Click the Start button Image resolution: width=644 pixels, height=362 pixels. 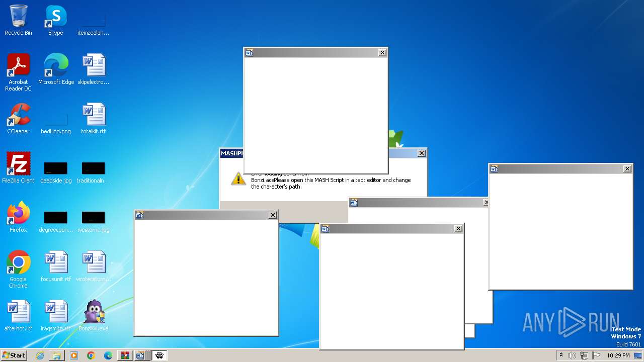[14, 355]
